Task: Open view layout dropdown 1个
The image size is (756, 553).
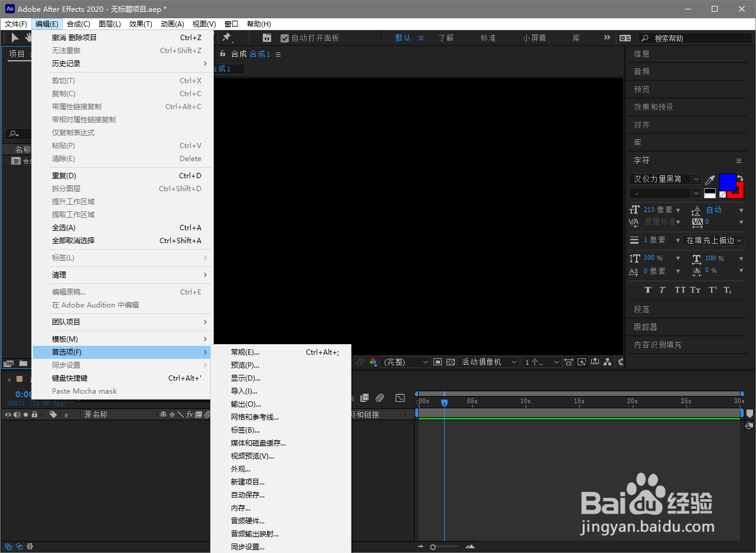Action: point(542,362)
